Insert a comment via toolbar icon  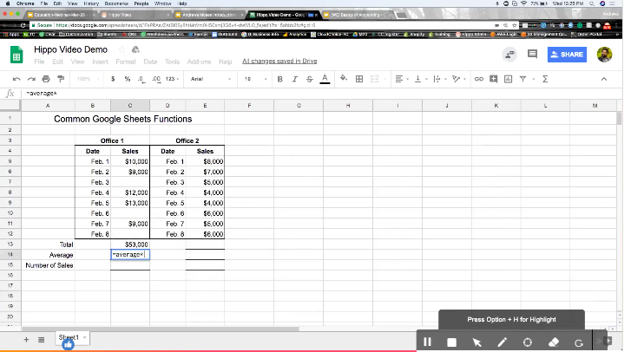click(493, 79)
